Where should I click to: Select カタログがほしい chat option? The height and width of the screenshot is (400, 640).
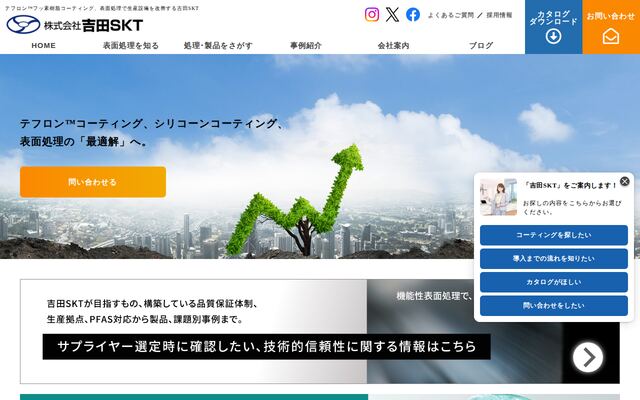tap(554, 282)
